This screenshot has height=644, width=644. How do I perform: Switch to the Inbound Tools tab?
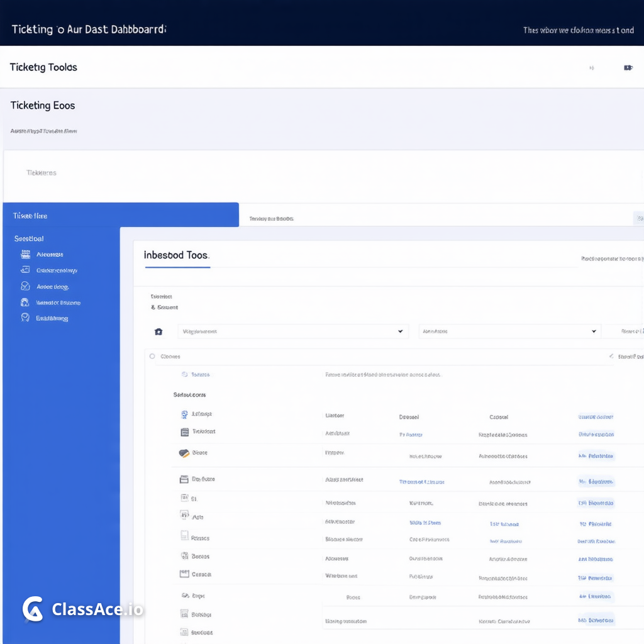click(177, 255)
